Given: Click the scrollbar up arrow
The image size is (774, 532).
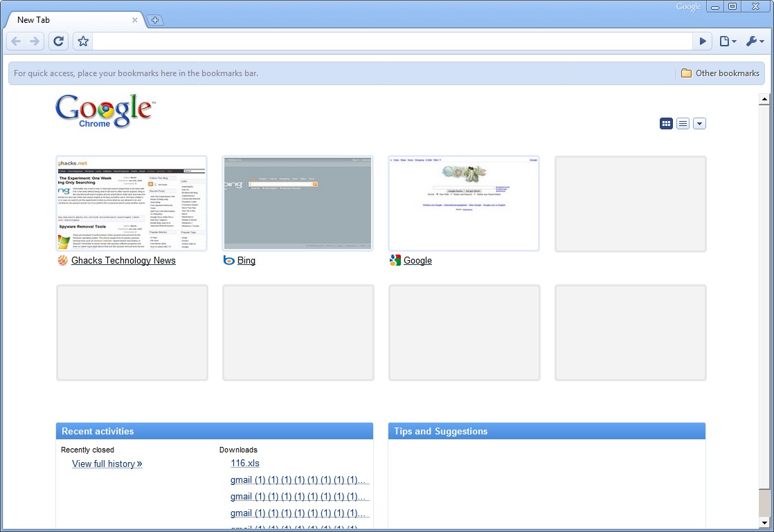Looking at the screenshot, I should [764, 99].
